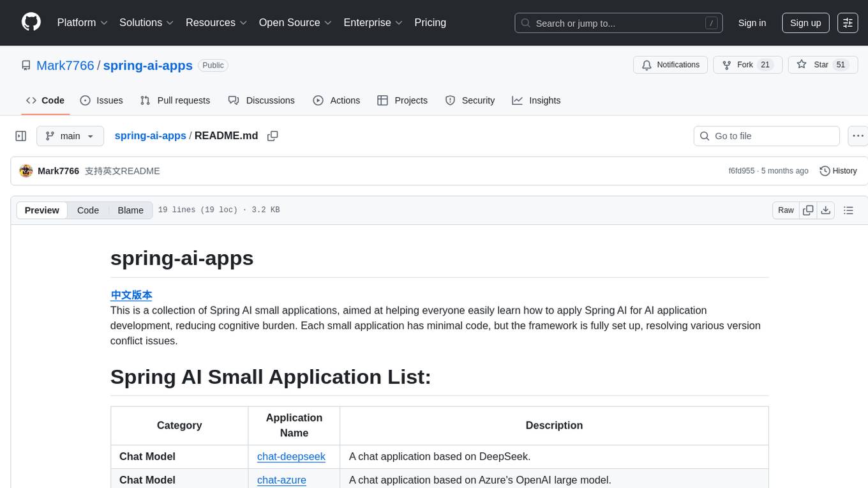Select the Blame view toggle
Viewport: 868px width, 488px height.
tap(130, 210)
